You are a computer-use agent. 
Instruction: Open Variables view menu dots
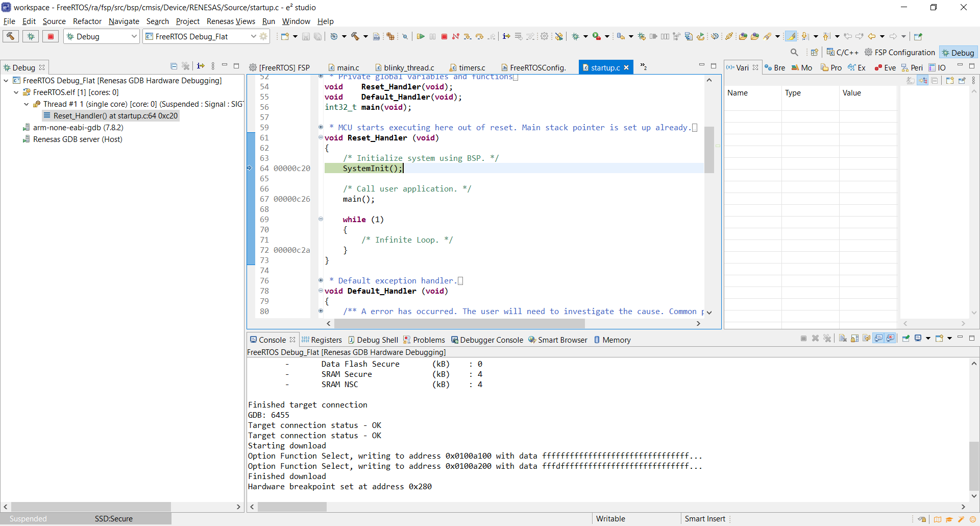(x=973, y=80)
